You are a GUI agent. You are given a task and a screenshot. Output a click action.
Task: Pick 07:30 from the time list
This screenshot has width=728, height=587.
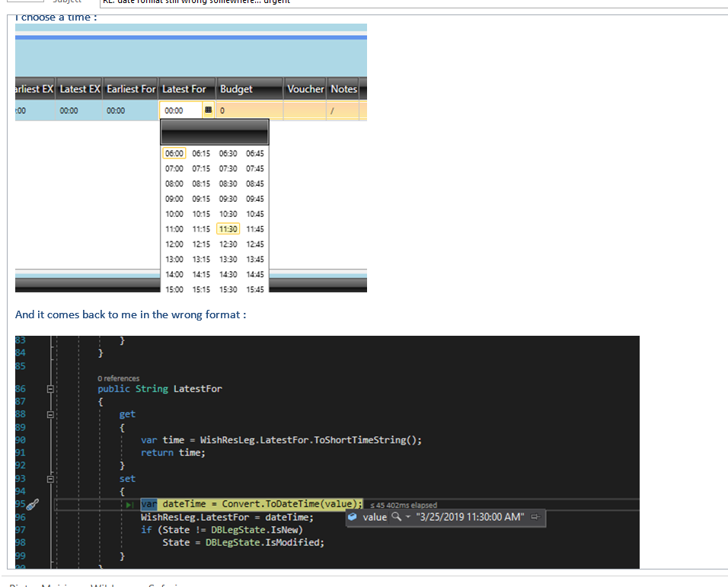pyautogui.click(x=228, y=168)
